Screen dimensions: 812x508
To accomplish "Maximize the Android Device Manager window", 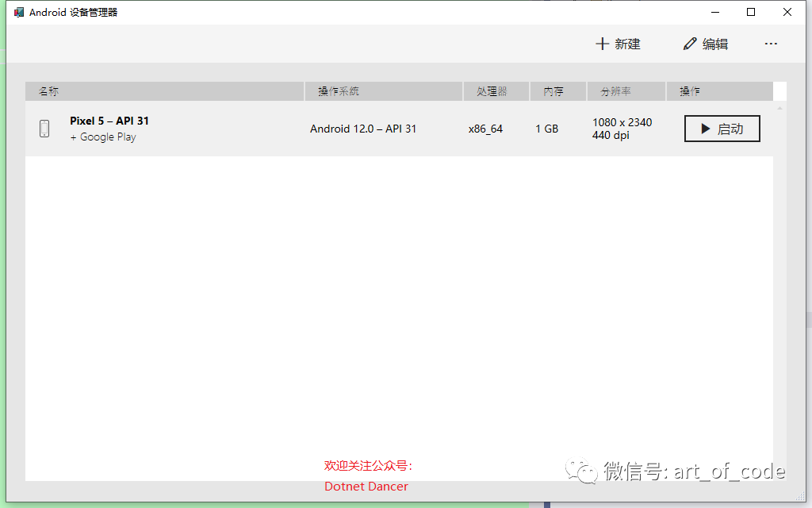I will pos(751,13).
